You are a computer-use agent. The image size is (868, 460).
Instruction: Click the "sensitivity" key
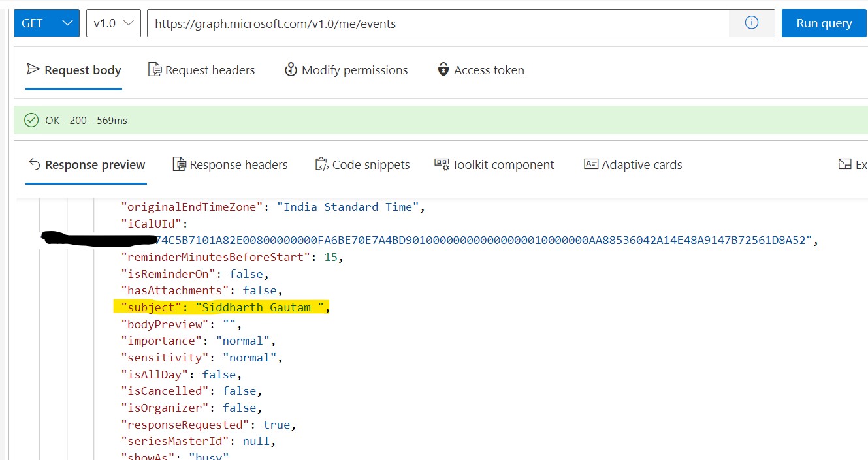tap(165, 358)
